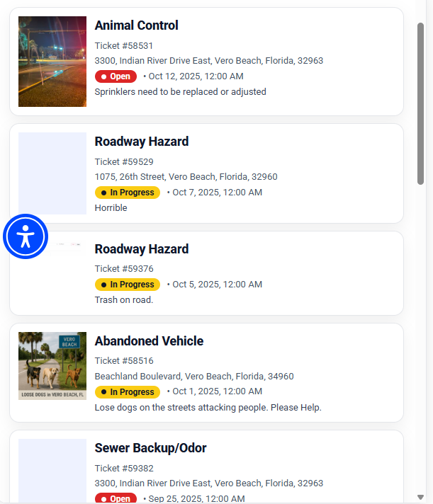
Task: Click the In Progress badge on ticket #59529
Action: click(128, 193)
